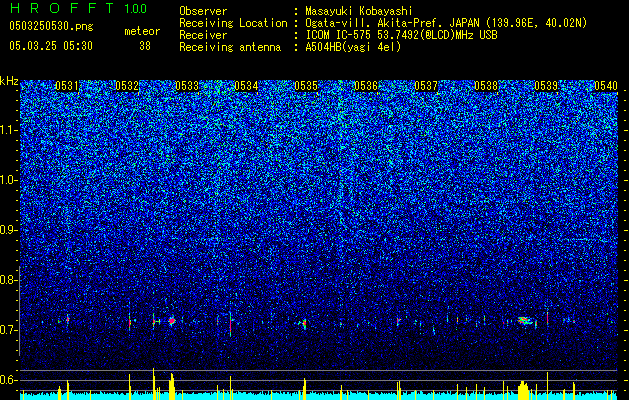This screenshot has width=629, height=400.
Task: Click the HROFFT 1.0.0 title text
Action: point(78,8)
